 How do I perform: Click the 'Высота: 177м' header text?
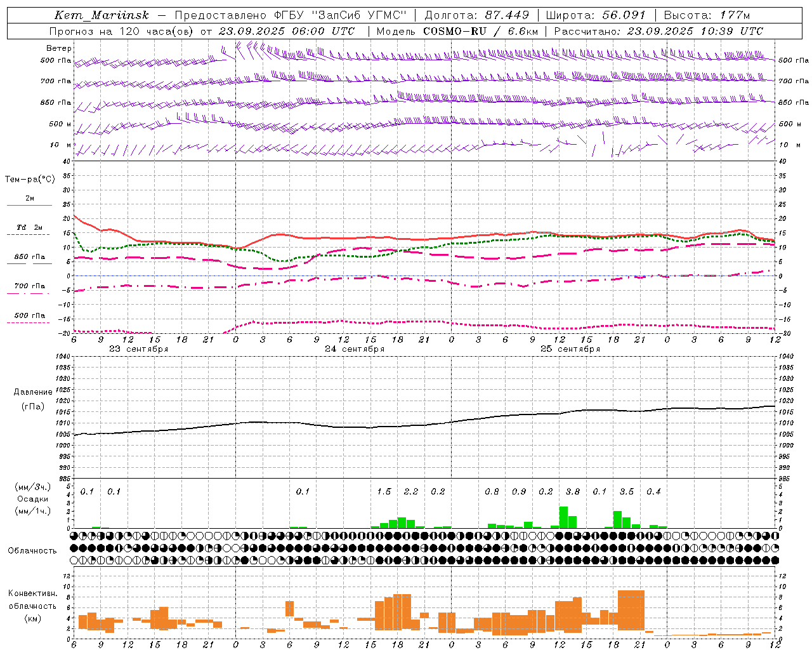click(x=707, y=15)
